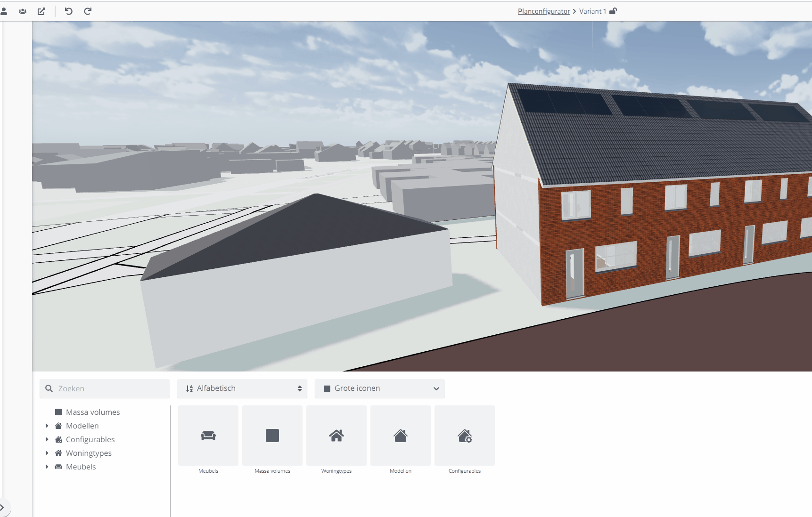Redo the last undone action

pos(88,11)
